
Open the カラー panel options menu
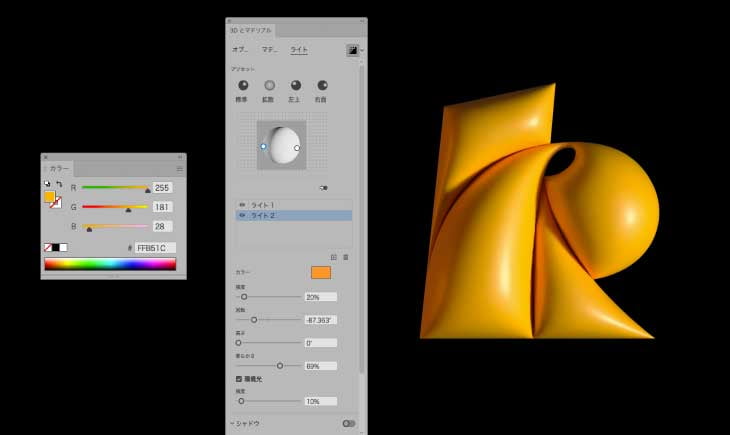pyautogui.click(x=180, y=169)
